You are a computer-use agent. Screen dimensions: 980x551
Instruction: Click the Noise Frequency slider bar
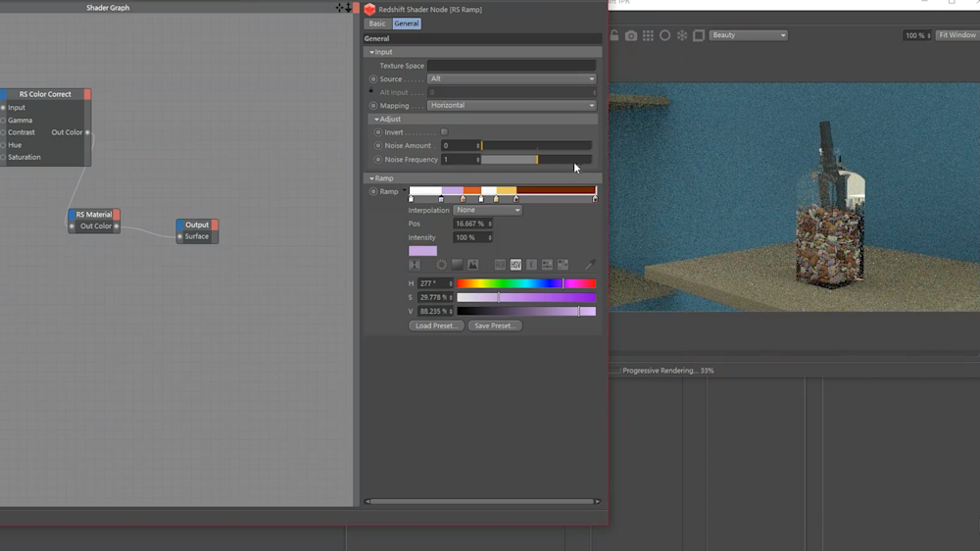536,160
